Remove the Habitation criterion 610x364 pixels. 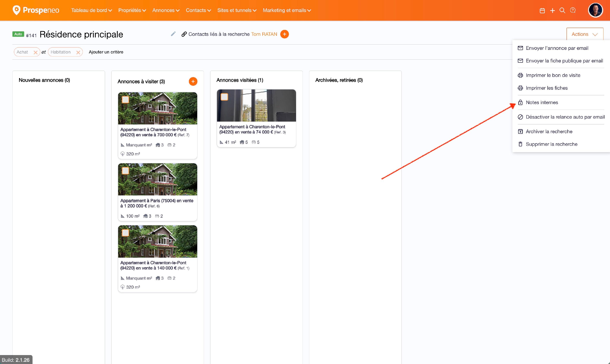click(x=78, y=52)
